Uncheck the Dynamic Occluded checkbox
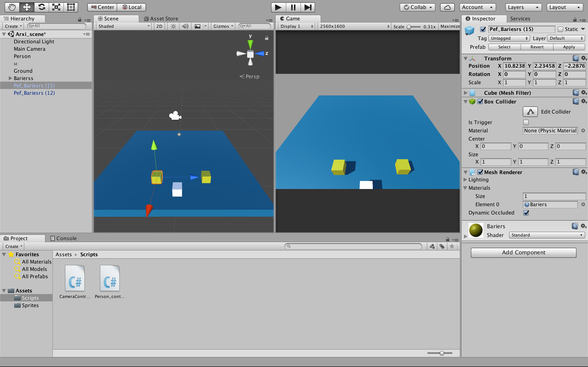The image size is (588, 367). click(526, 213)
